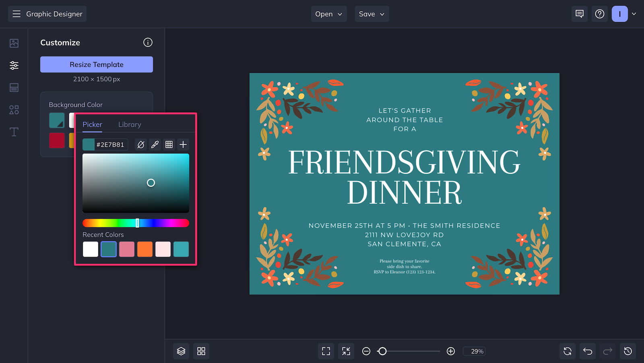Undo the last action
Viewport: 644px width, 363px height.
587,351
